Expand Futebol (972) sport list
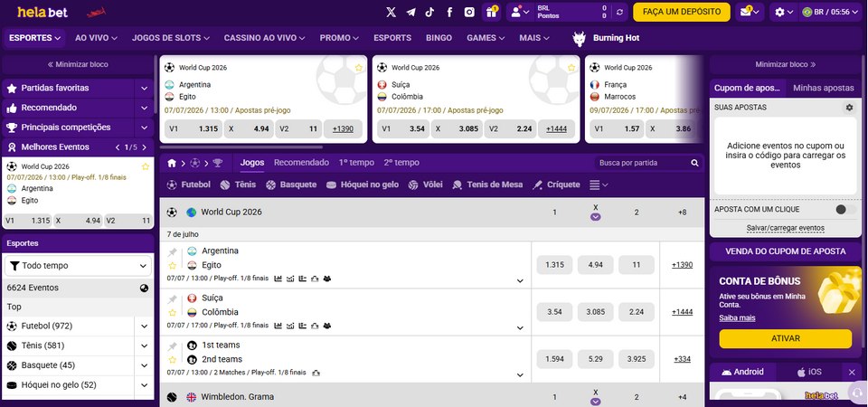The height and width of the screenshot is (407, 868). tap(144, 327)
